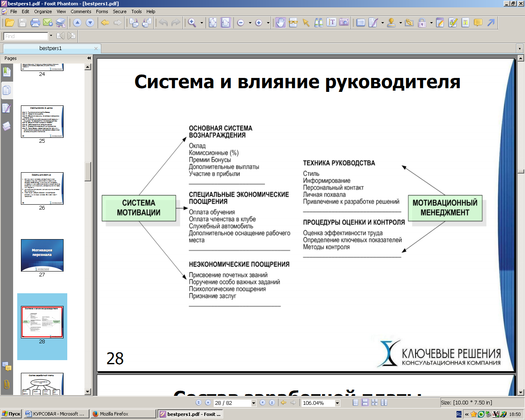
Task: Expand the Stamp tool dropdown arrow
Action: 400,23
